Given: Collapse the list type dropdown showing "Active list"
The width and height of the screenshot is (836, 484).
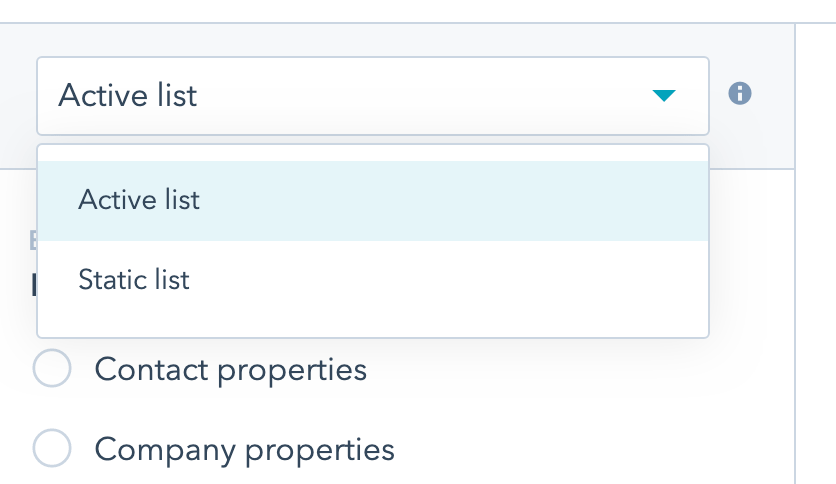Looking at the screenshot, I should [372, 96].
